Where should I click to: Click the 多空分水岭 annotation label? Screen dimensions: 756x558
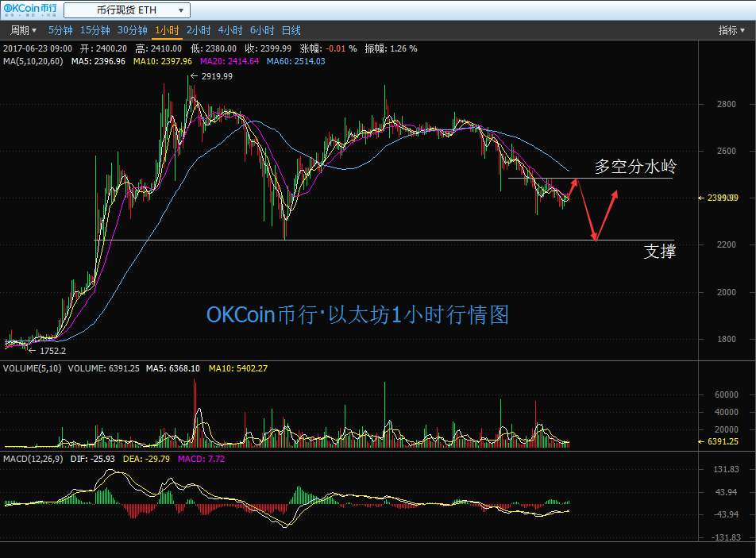[635, 167]
